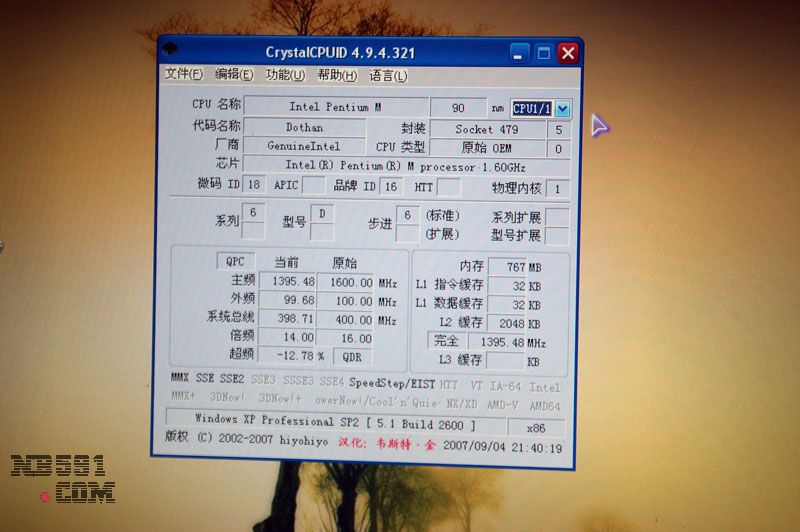Close the CrystalCPUID window
Viewport: 800px width, 532px height.
568,53
